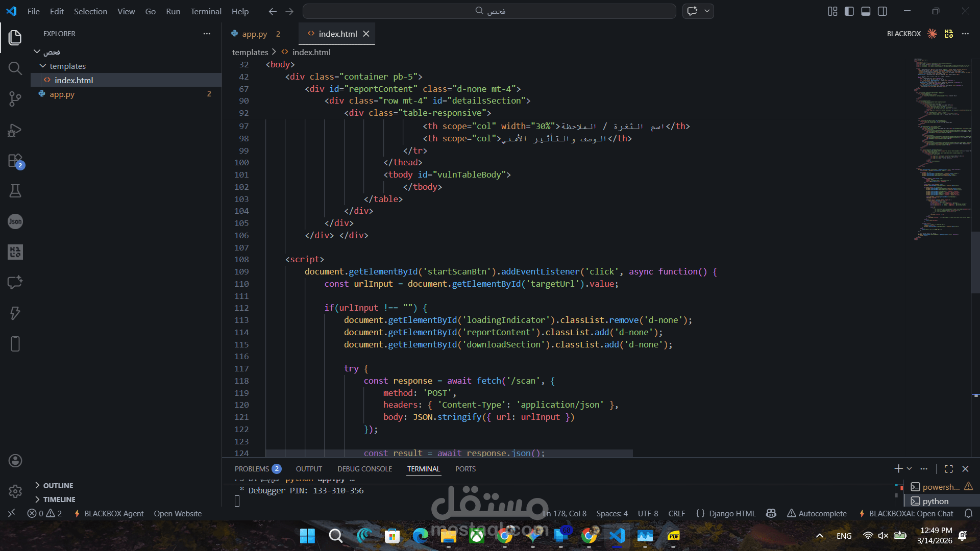The image size is (980, 551).
Task: Open the Terminal menu
Action: [x=206, y=11]
